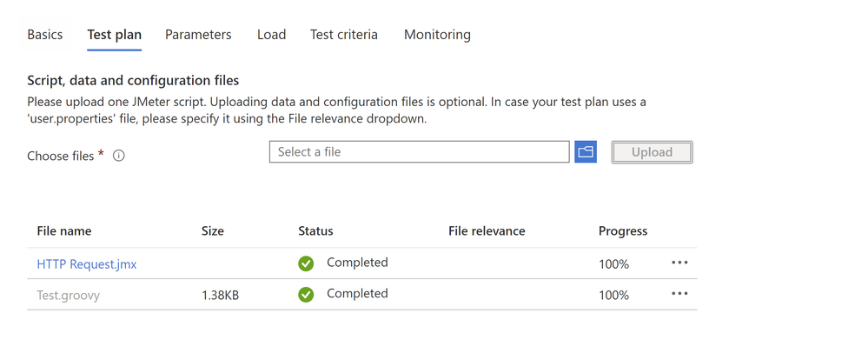
Task: Select the Test plan tab
Action: (114, 34)
